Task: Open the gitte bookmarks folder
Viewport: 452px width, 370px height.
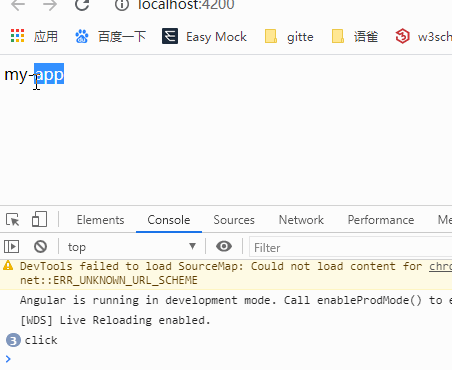Action: tap(289, 36)
